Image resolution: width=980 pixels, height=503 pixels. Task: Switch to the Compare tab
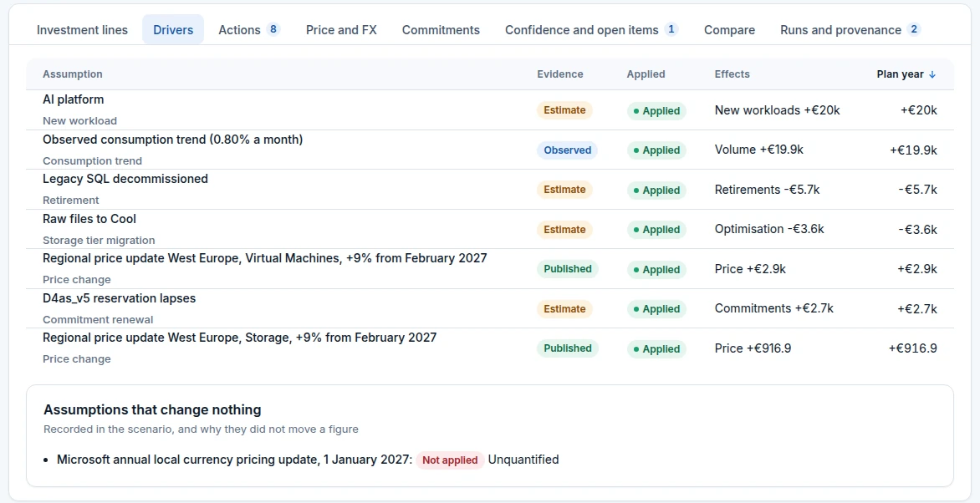point(729,30)
